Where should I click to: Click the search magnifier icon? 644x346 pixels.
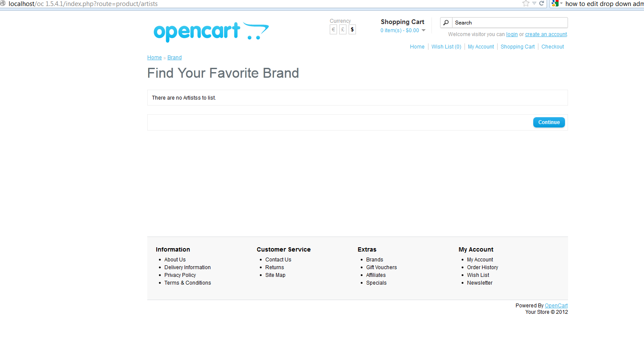tap(446, 23)
